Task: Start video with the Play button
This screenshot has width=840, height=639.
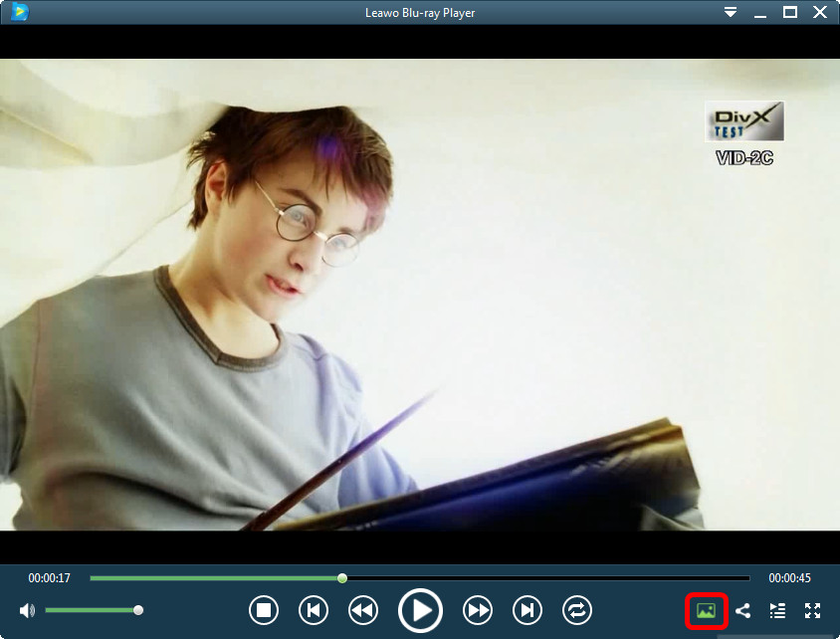Action: point(421,610)
